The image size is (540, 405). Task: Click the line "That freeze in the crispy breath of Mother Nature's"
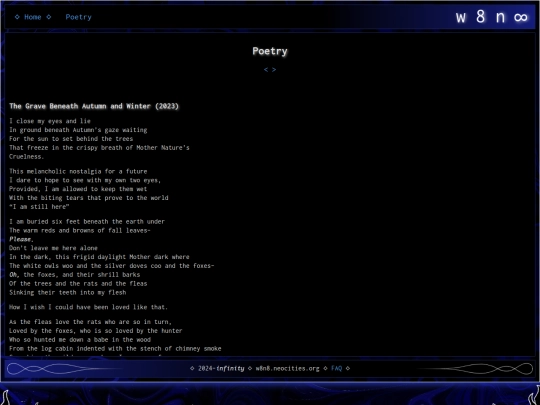pyautogui.click(x=99, y=148)
